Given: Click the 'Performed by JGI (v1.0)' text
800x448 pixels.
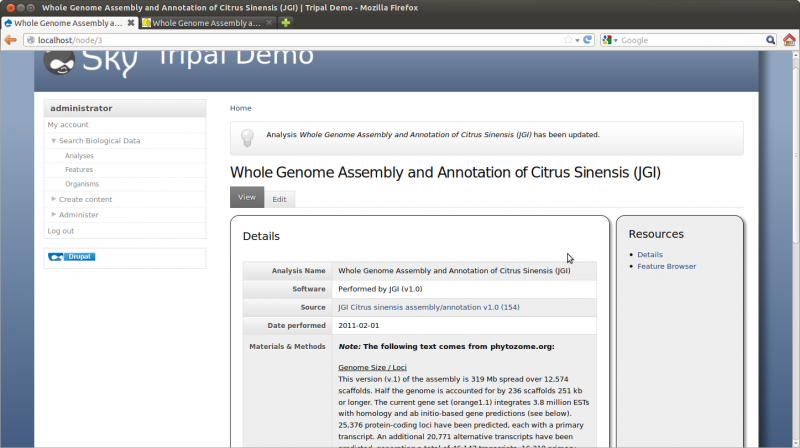Looking at the screenshot, I should 380,289.
